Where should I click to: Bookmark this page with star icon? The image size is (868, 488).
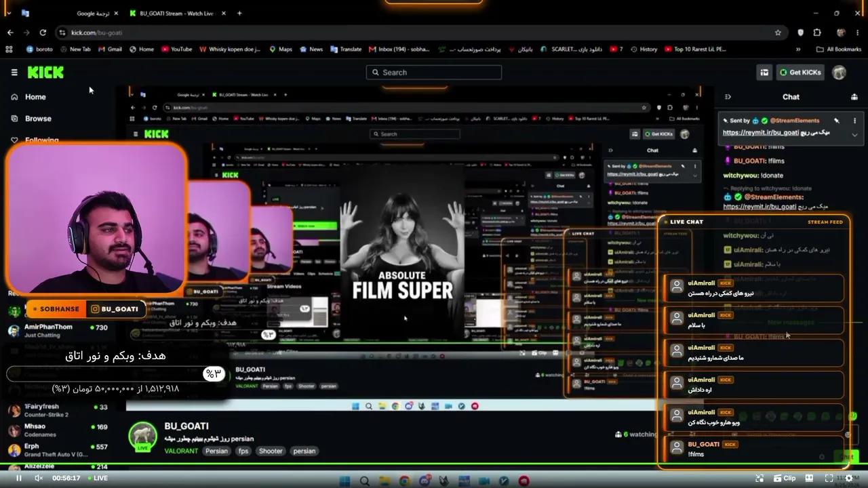[x=778, y=33]
